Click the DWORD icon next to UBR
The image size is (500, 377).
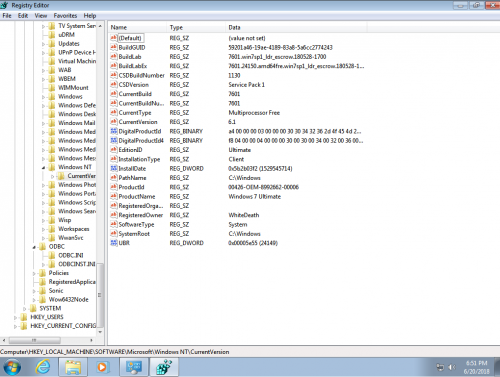click(114, 243)
